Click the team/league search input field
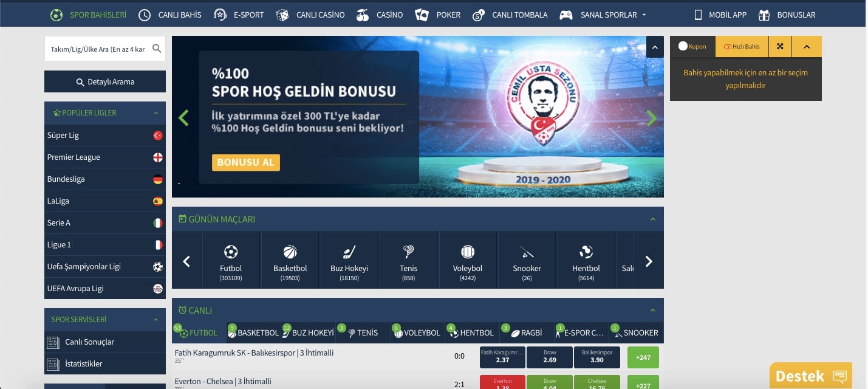The image size is (868, 389). [97, 49]
